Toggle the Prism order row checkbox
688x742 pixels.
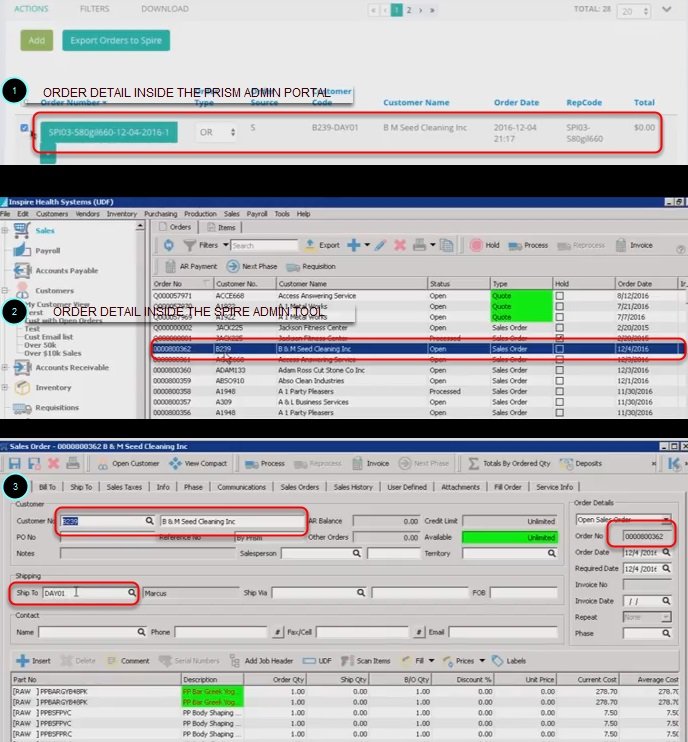coord(25,128)
